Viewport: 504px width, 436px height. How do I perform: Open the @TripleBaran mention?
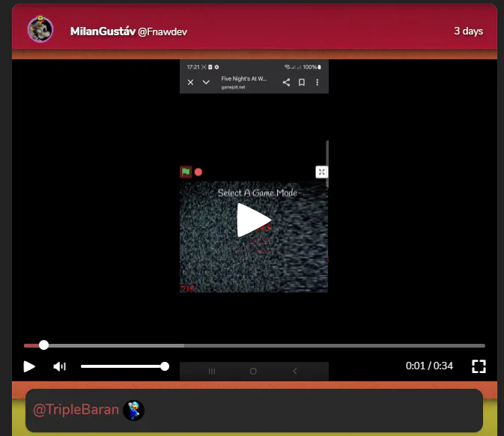[x=76, y=410]
